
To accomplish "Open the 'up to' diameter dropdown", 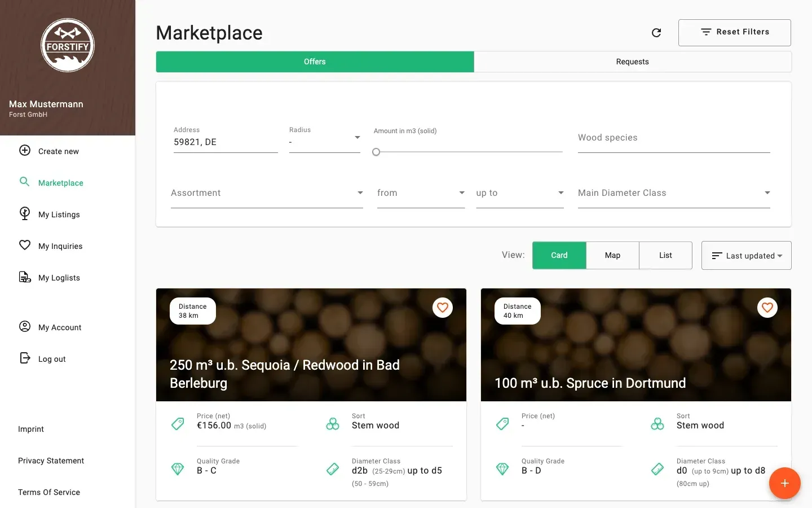I will tap(520, 193).
